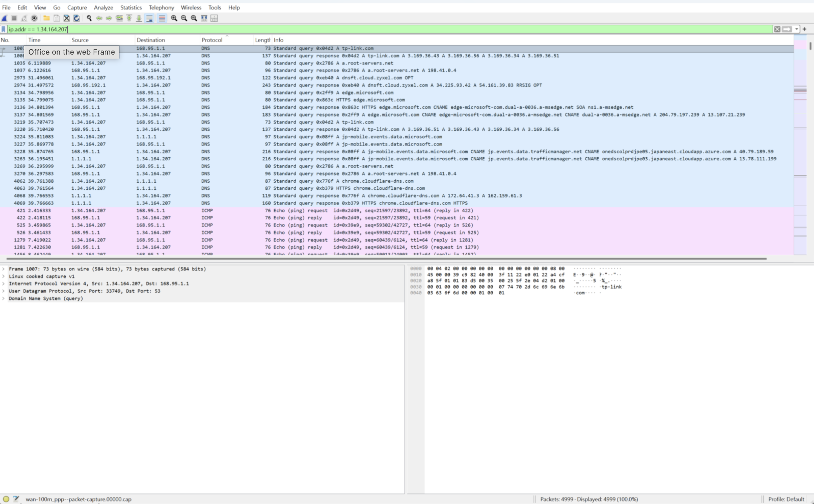Expand the Internet Protocol Version 4 row
Viewport: 816px width, 504px height.
[3, 284]
